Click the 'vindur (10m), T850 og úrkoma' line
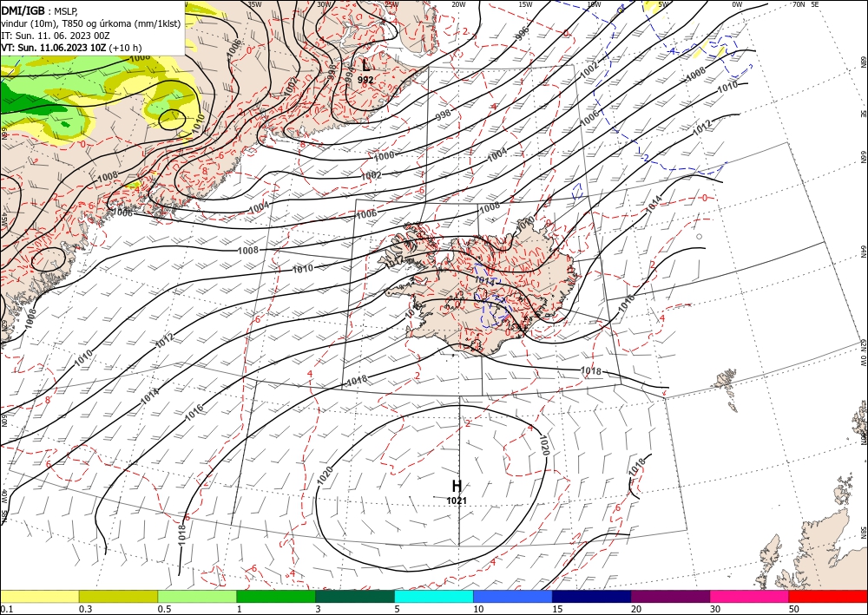868x615 pixels. (91, 23)
